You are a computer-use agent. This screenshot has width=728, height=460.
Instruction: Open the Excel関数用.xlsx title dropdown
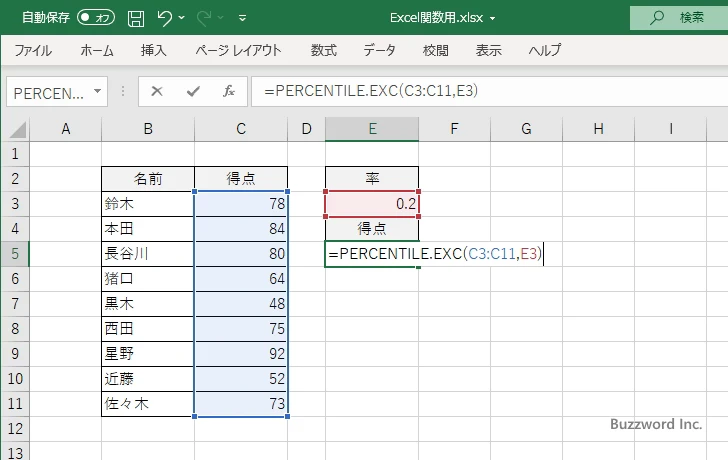pos(493,19)
